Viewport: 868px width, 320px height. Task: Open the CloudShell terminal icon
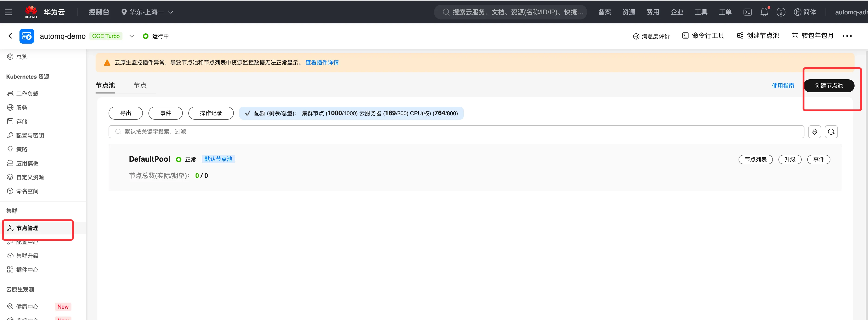point(747,12)
